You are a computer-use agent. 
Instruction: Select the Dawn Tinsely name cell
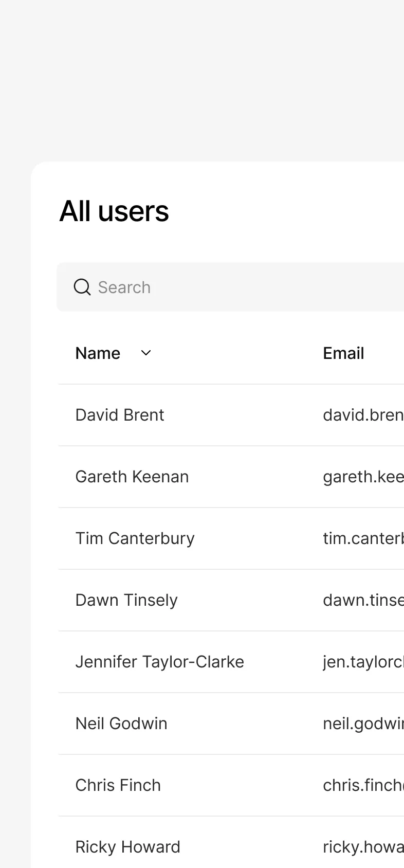click(126, 600)
